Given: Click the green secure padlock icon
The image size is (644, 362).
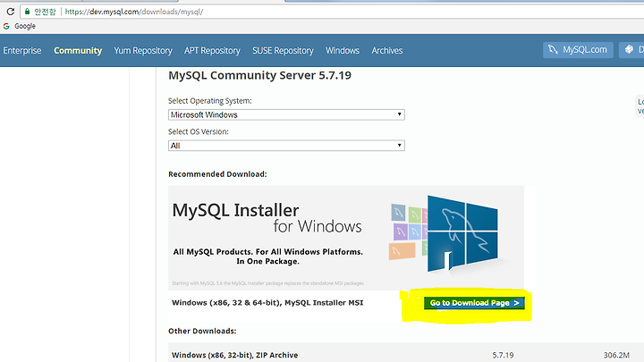Looking at the screenshot, I should 27,12.
